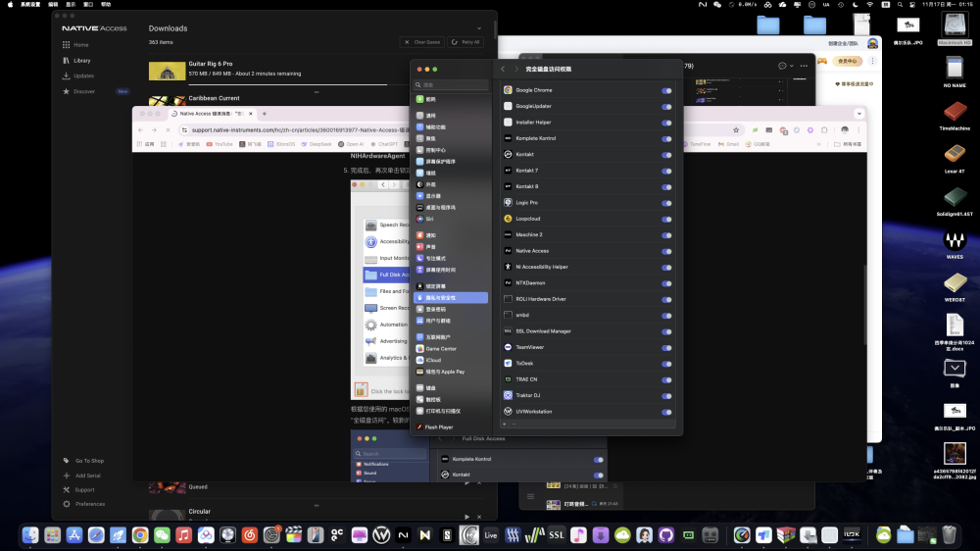Click the NI Accessibility Helper icon
Viewport: 980px width, 551px height.
[x=508, y=267]
